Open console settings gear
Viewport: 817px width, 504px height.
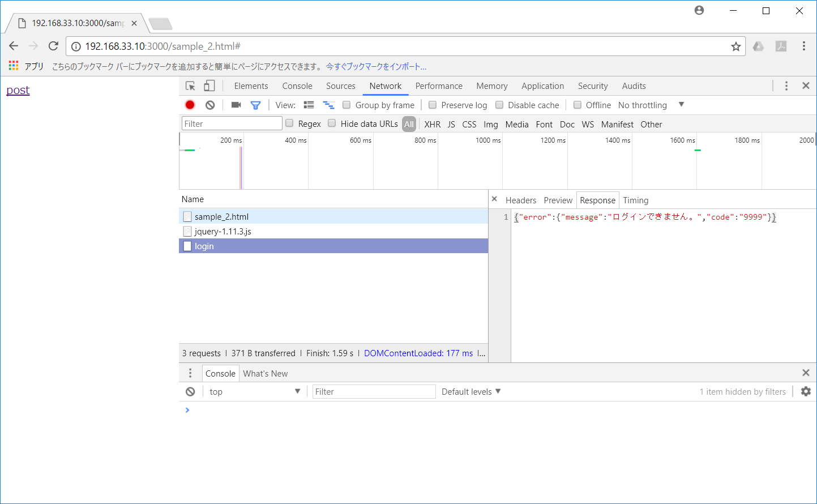tap(806, 391)
